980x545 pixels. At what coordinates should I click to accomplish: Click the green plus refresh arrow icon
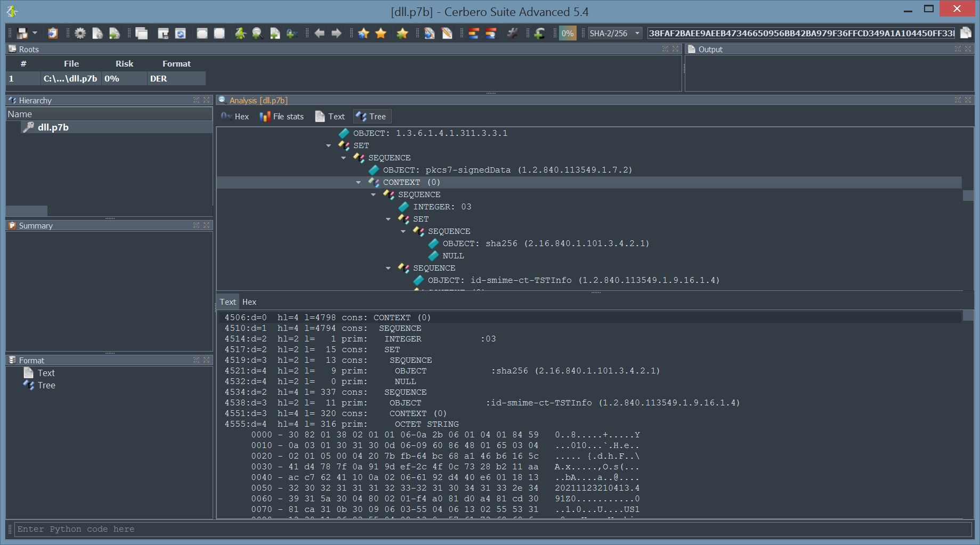[539, 34]
